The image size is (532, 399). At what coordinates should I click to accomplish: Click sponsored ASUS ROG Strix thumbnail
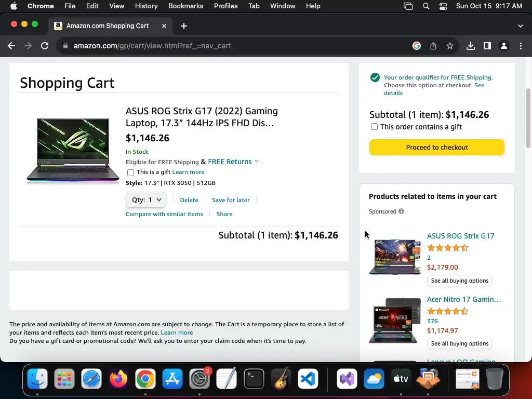click(395, 257)
